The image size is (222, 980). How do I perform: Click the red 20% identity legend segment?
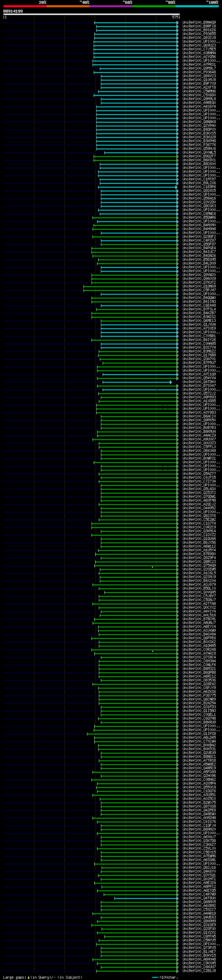pos(25,6)
